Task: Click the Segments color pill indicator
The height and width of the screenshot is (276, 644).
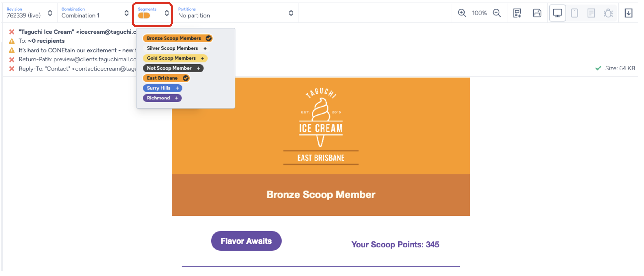Action: click(x=144, y=16)
